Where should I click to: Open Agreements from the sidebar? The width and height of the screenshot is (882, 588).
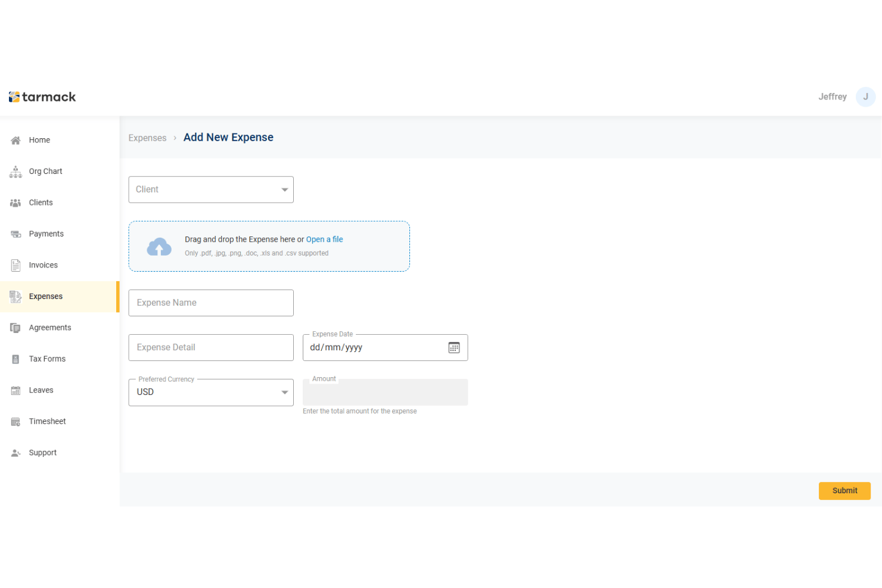point(60,328)
